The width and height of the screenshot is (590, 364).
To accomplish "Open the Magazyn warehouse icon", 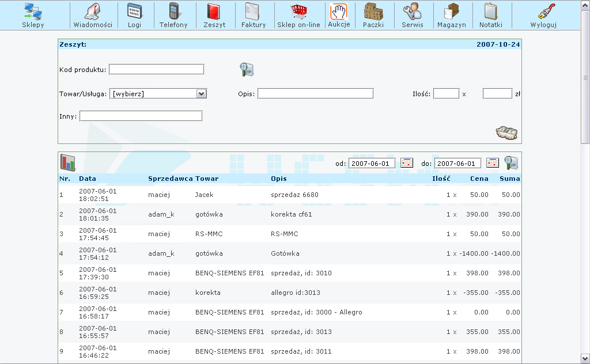I will (452, 12).
